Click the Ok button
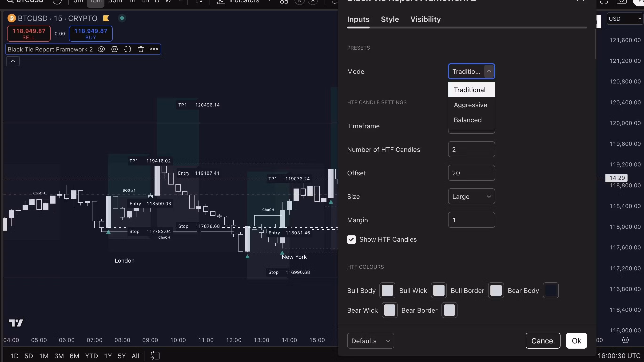This screenshot has height=362, width=644. click(576, 341)
